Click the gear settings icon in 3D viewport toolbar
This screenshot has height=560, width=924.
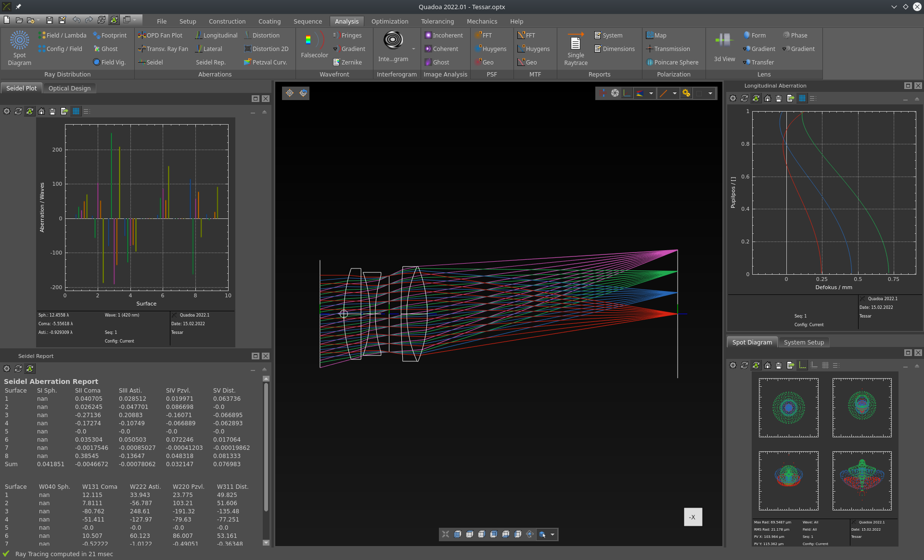pos(686,93)
